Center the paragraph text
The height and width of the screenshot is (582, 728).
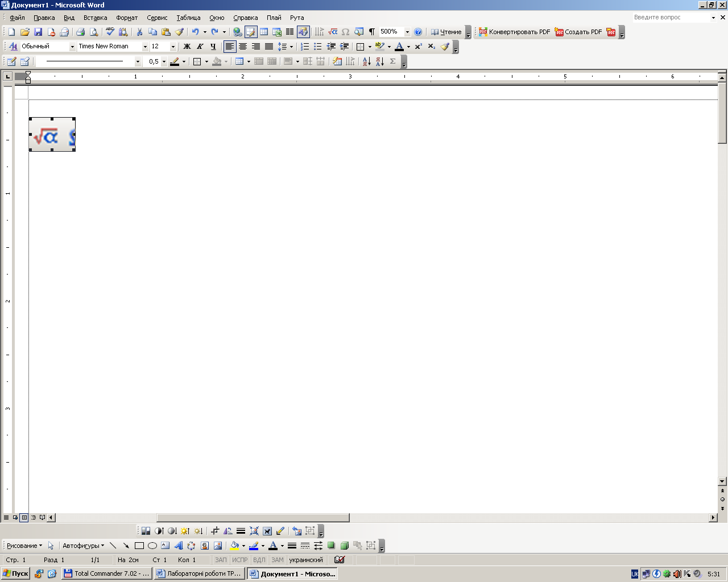[243, 47]
